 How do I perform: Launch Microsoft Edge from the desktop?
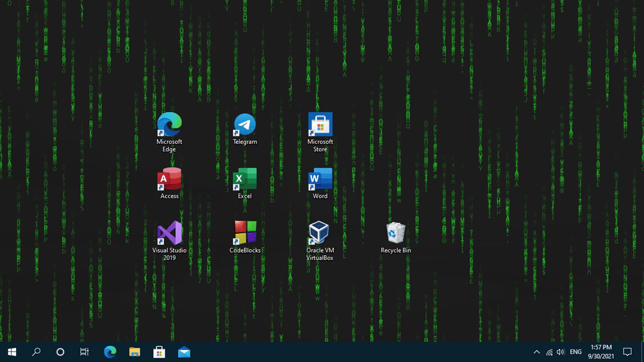tap(169, 125)
